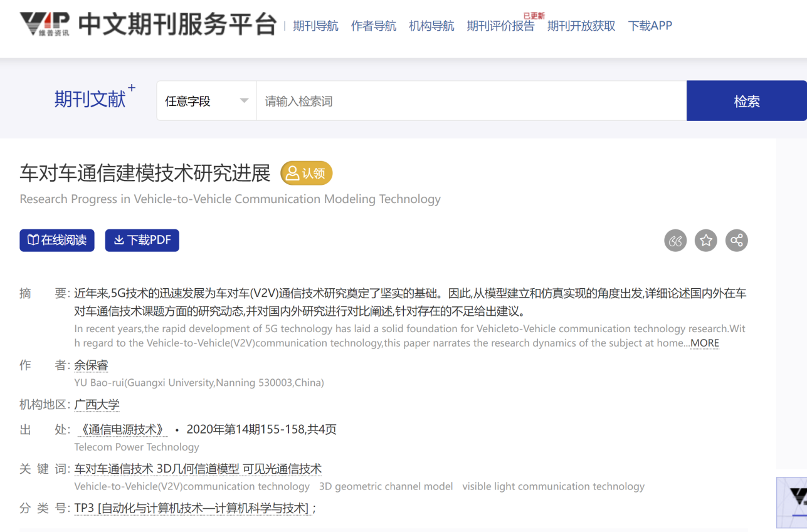Open keyword 3D几何信道模型

click(x=198, y=469)
